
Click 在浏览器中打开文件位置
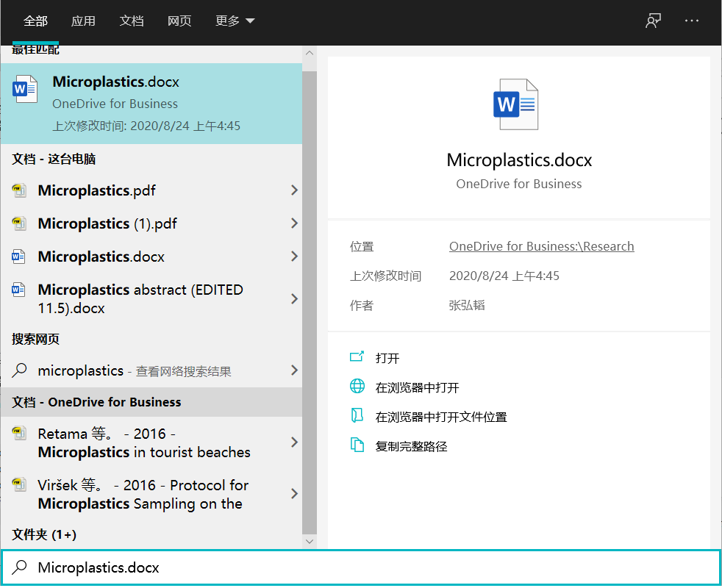441,417
